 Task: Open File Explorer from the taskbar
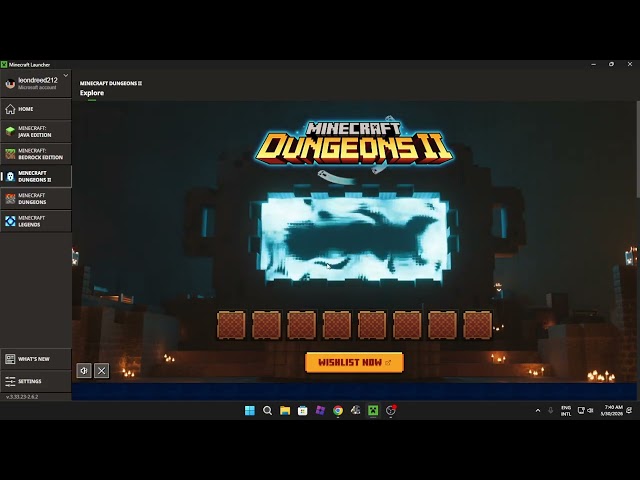coord(285,410)
